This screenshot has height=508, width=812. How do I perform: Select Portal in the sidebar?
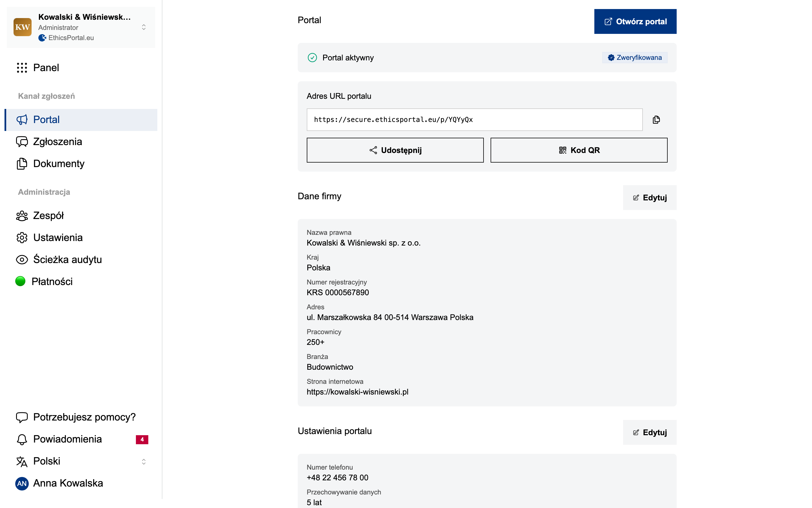pyautogui.click(x=81, y=120)
